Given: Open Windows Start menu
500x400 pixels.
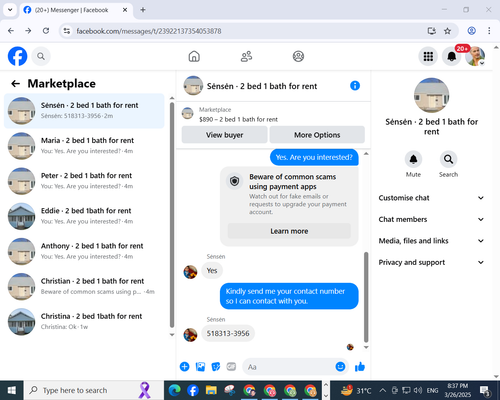Looking at the screenshot, I should coord(12,390).
